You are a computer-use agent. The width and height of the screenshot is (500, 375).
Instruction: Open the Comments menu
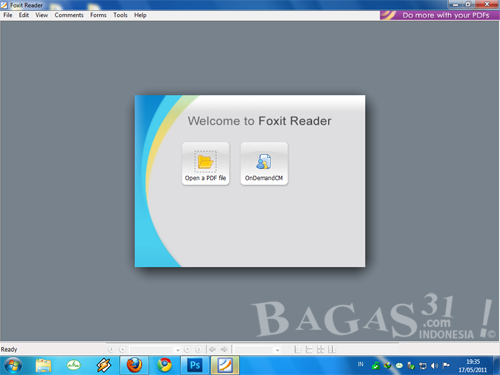click(x=69, y=15)
